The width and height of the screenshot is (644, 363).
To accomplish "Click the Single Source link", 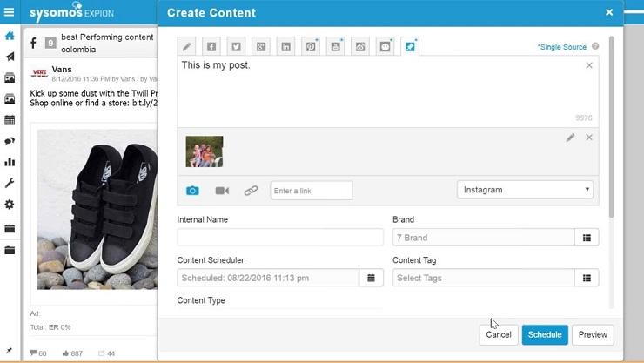I will (x=562, y=47).
